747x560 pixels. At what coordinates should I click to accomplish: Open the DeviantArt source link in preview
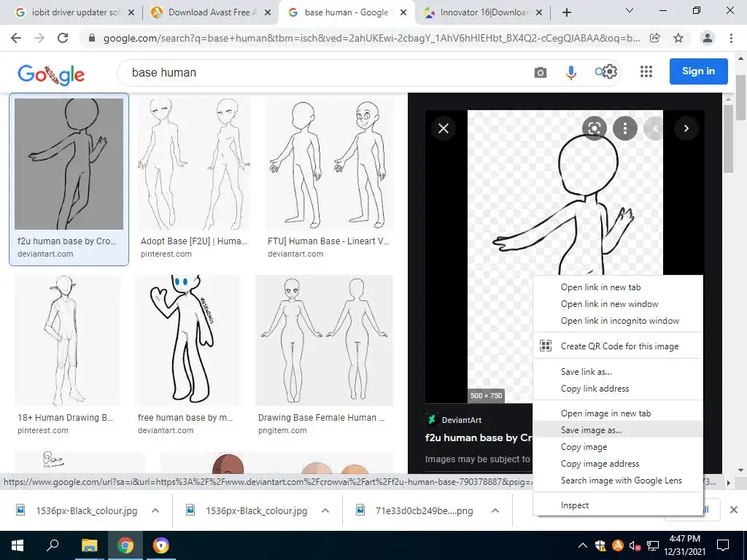(462, 419)
